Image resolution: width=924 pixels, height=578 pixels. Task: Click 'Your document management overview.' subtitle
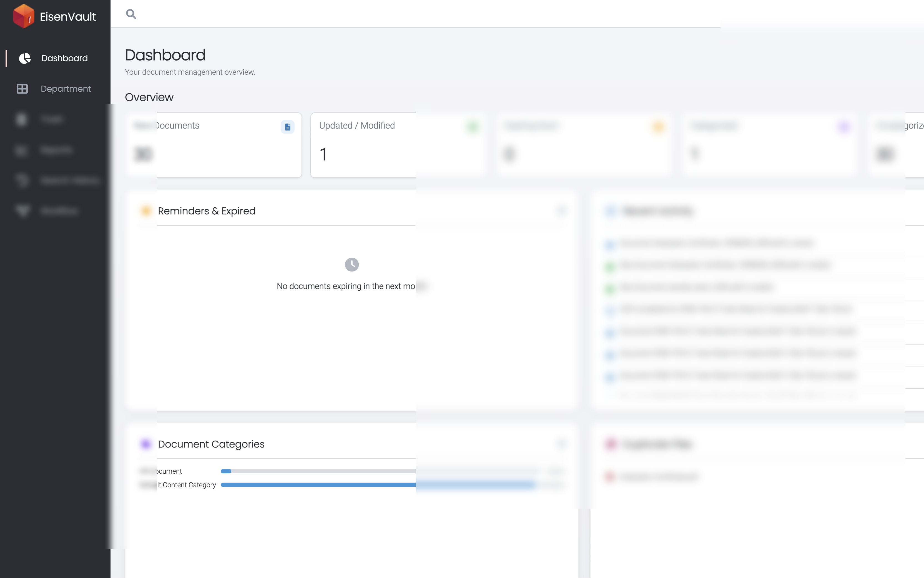tap(190, 72)
